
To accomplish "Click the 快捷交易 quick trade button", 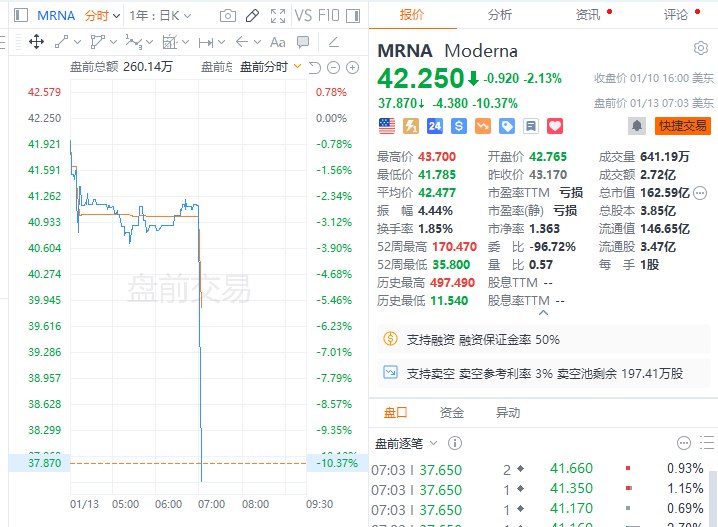I will tap(683, 126).
